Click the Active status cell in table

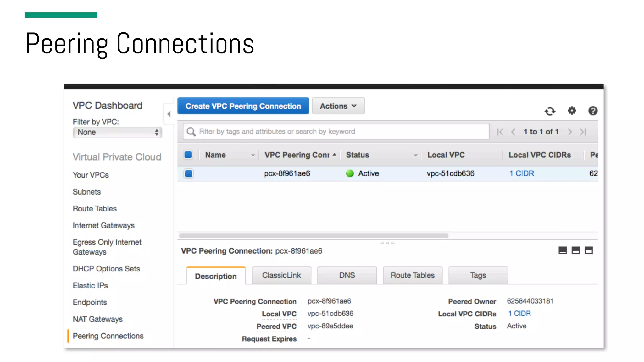coord(363,173)
